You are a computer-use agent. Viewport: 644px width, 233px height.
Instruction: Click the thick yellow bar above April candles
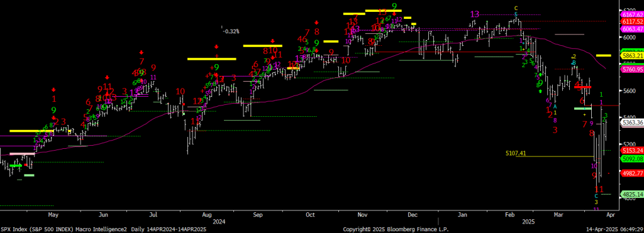(603, 55)
